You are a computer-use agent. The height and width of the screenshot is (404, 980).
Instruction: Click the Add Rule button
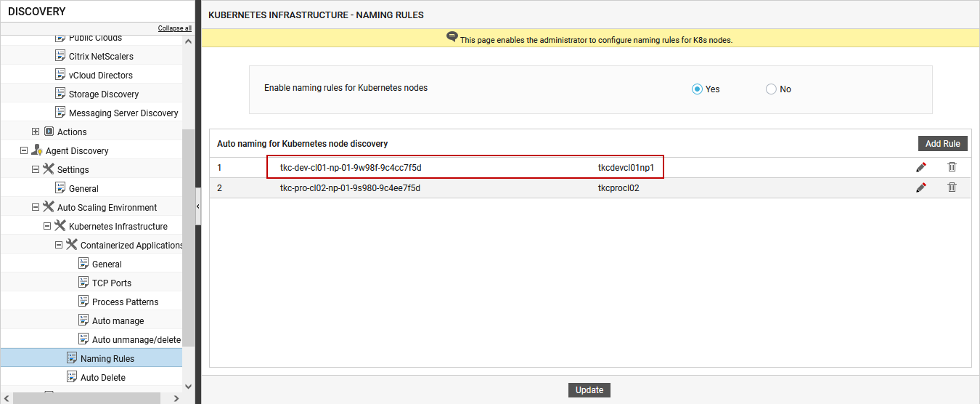pyautogui.click(x=943, y=144)
